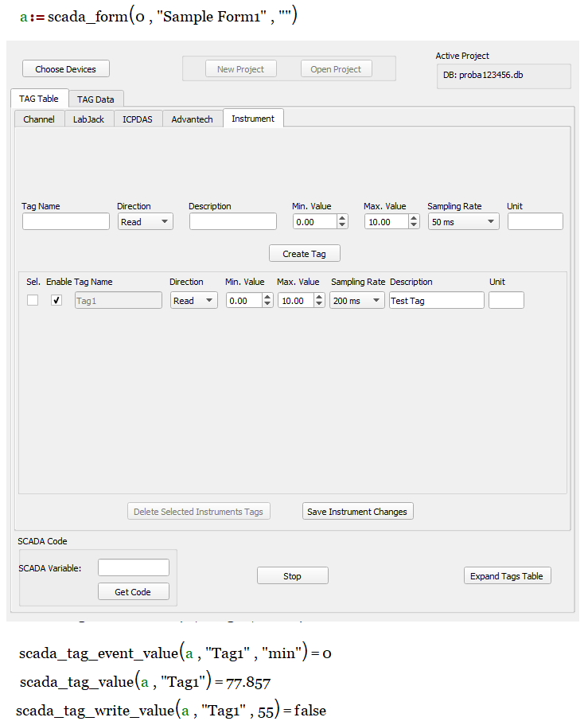Open the Channel tab
The image size is (588, 725).
point(38,119)
